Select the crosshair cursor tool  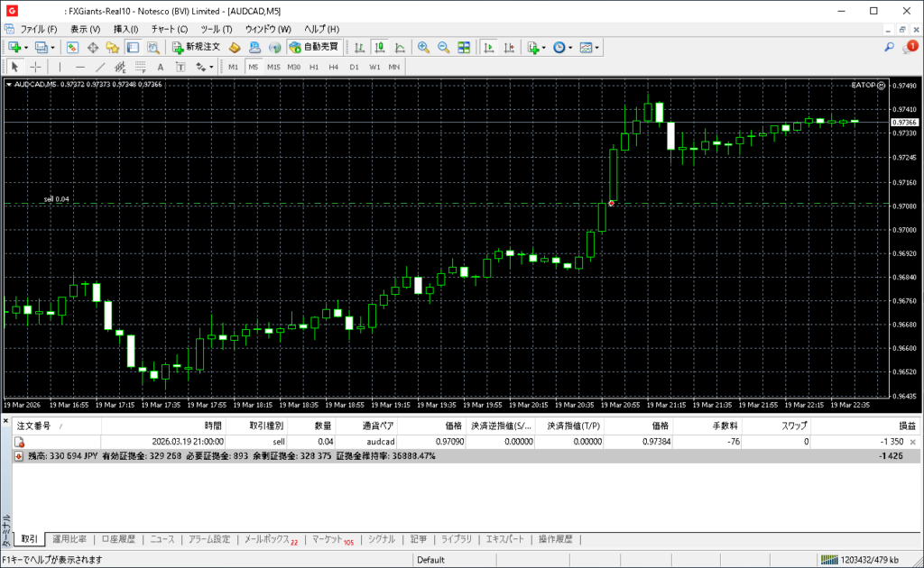(36, 67)
